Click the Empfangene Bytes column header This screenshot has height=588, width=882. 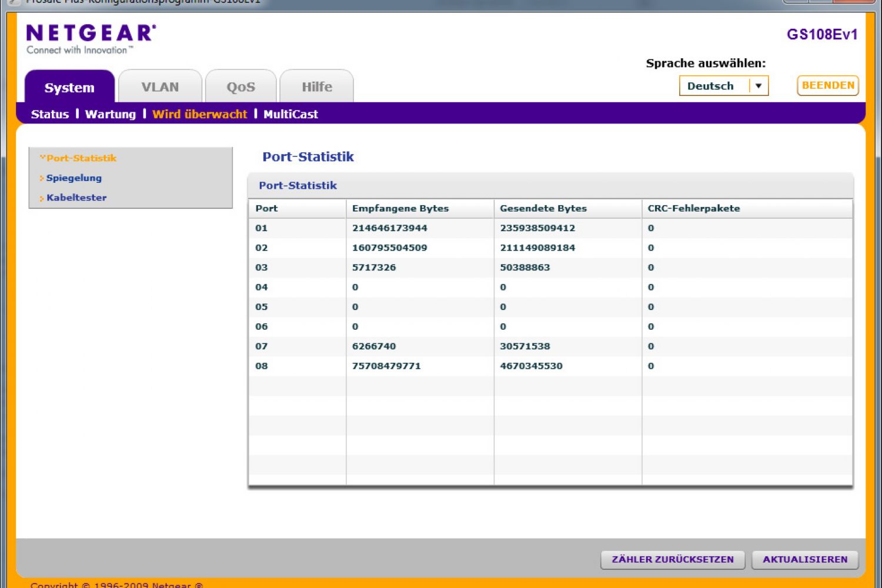coord(400,208)
